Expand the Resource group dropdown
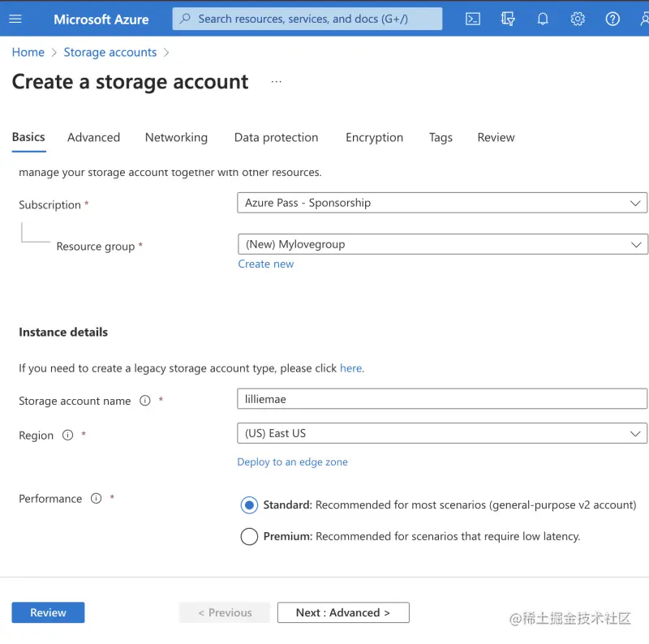The height and width of the screenshot is (644, 649). pos(442,244)
